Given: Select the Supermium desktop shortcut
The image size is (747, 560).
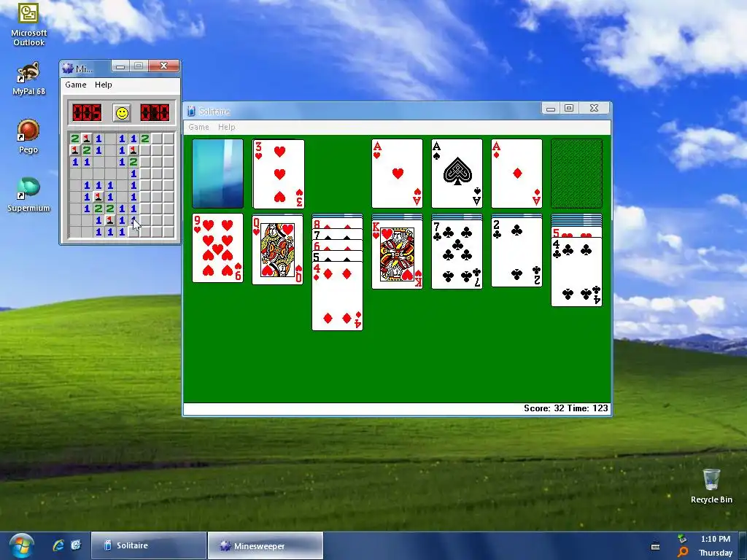Looking at the screenshot, I should [x=28, y=194].
